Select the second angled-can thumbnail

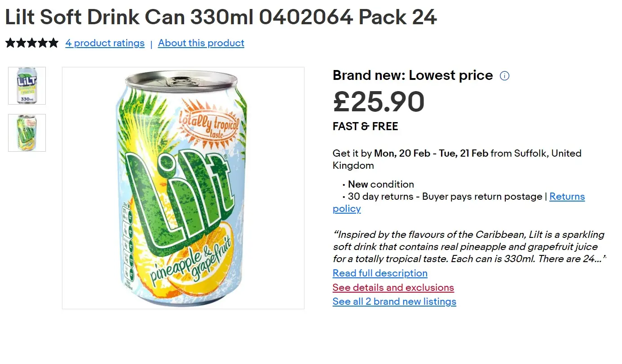[26, 133]
